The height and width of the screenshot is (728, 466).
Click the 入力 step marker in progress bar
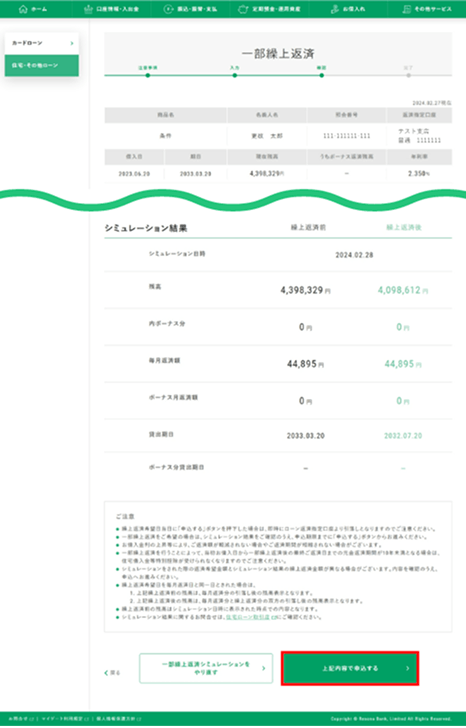pos(235,75)
